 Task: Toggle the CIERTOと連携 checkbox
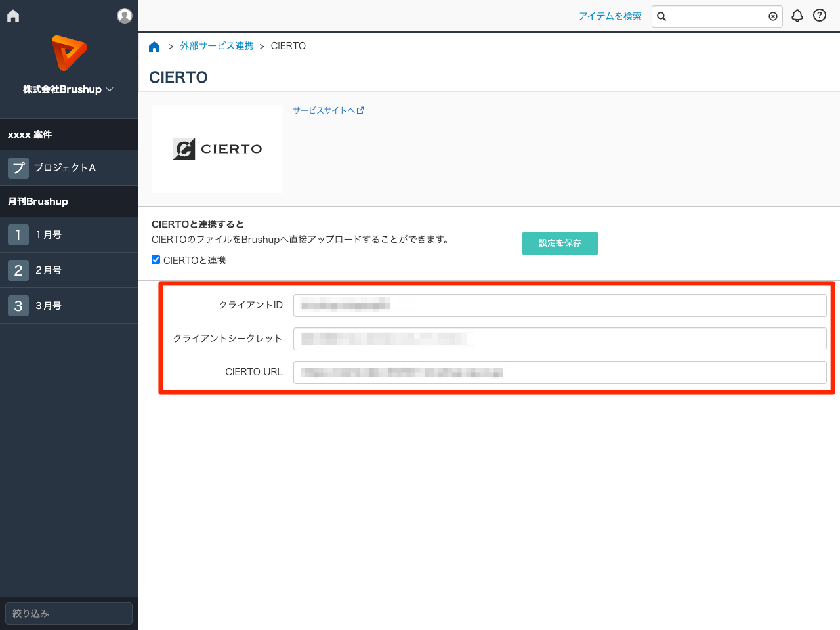pos(156,260)
